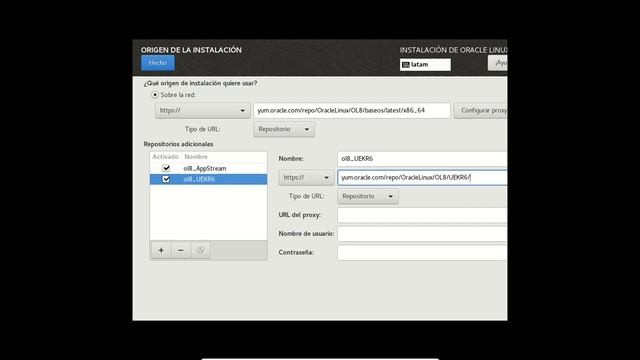640x360 pixels.
Task: Select the ol8_UEKR6 repository row
Action: pyautogui.click(x=208, y=179)
